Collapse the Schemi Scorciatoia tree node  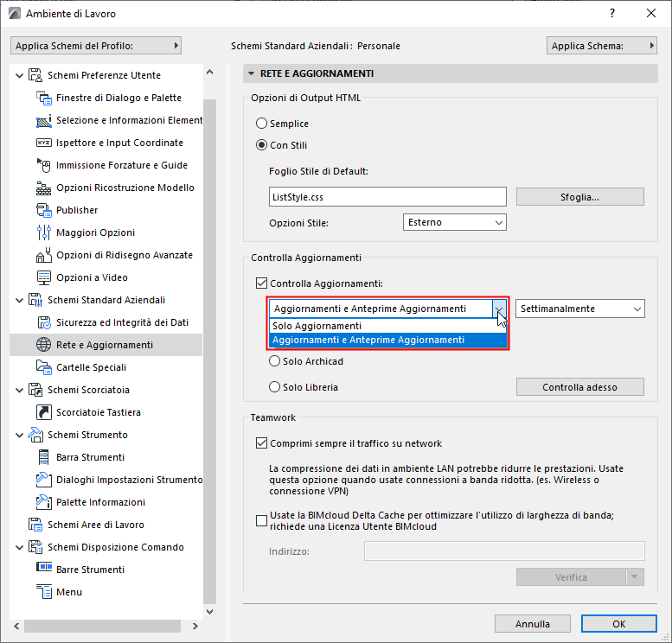coord(19,391)
